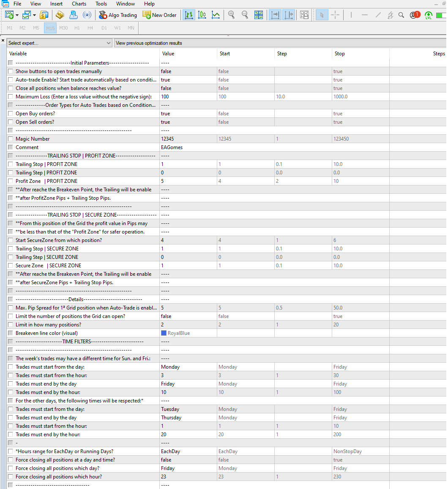The image size is (448, 489).
Task: Open View previous optimization results list
Action: click(280, 43)
